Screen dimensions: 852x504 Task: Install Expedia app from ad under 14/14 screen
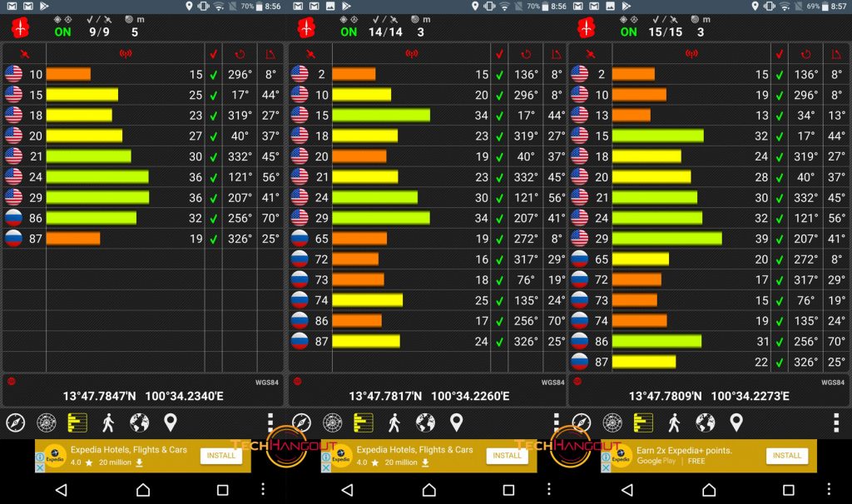(x=507, y=456)
